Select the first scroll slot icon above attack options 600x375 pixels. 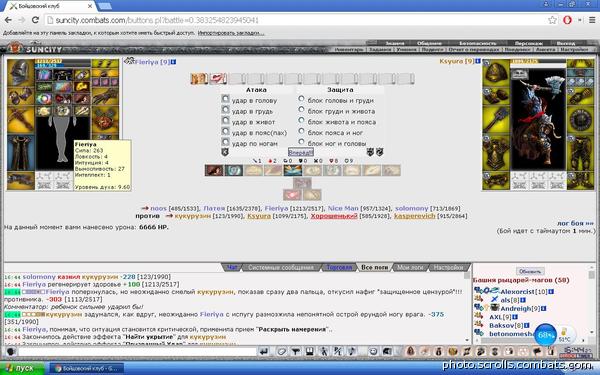[x=199, y=79]
